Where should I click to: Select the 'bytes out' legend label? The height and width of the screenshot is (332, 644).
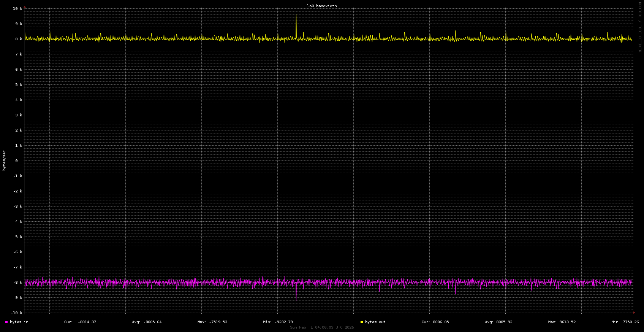[375, 322]
